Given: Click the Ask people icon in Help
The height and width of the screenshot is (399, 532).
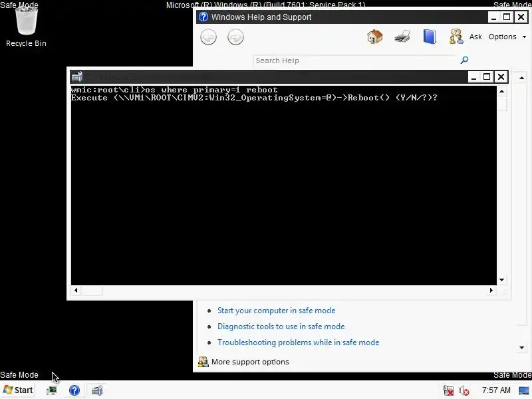Looking at the screenshot, I should (x=456, y=37).
